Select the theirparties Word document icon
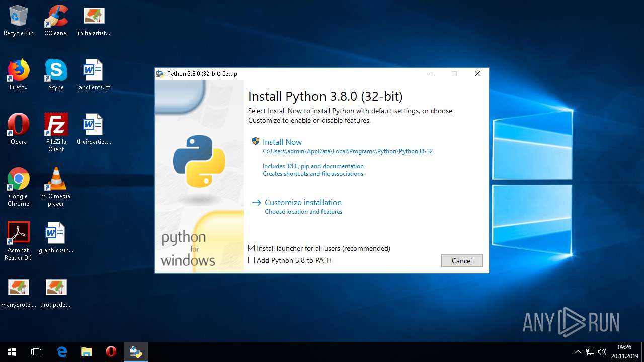The image size is (644, 362). (x=94, y=129)
